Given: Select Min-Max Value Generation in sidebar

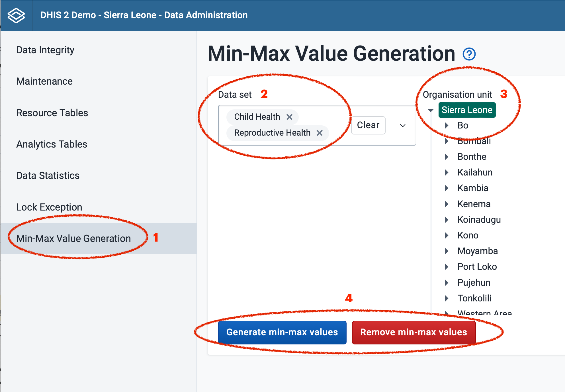Looking at the screenshot, I should point(99,238).
